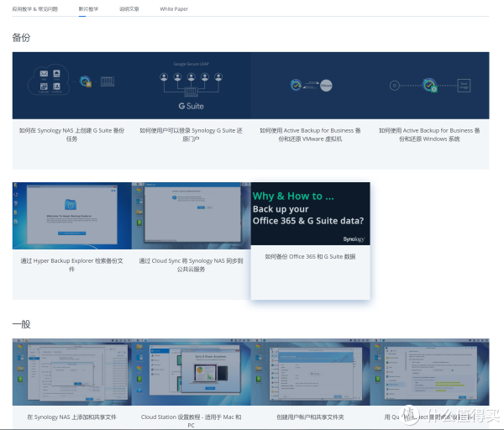Open the White Paper tab
This screenshot has width=504, height=430.
click(174, 9)
